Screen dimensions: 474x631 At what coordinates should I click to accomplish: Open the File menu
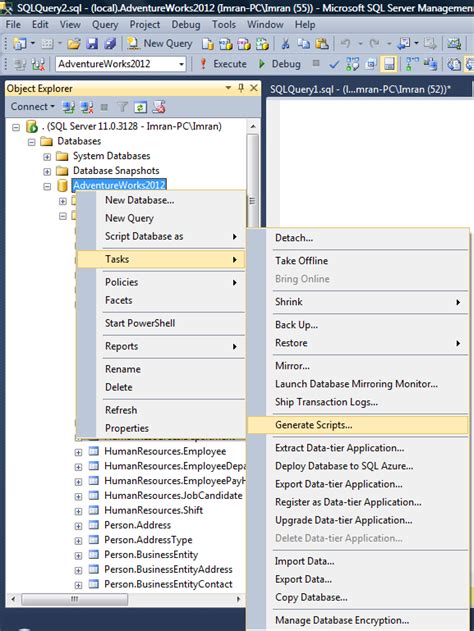(x=13, y=25)
